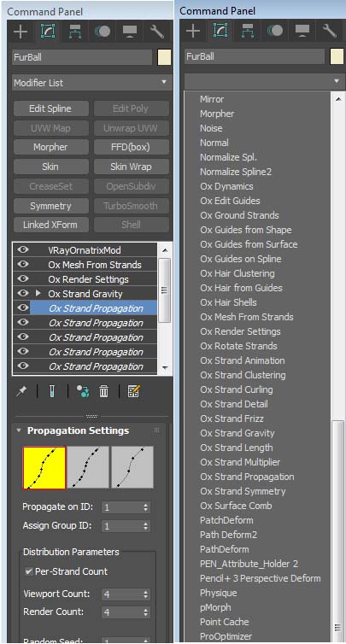Viewport: 346px width, 644px height.
Task: Choose Ox Guides from Surface entry
Action: (249, 244)
